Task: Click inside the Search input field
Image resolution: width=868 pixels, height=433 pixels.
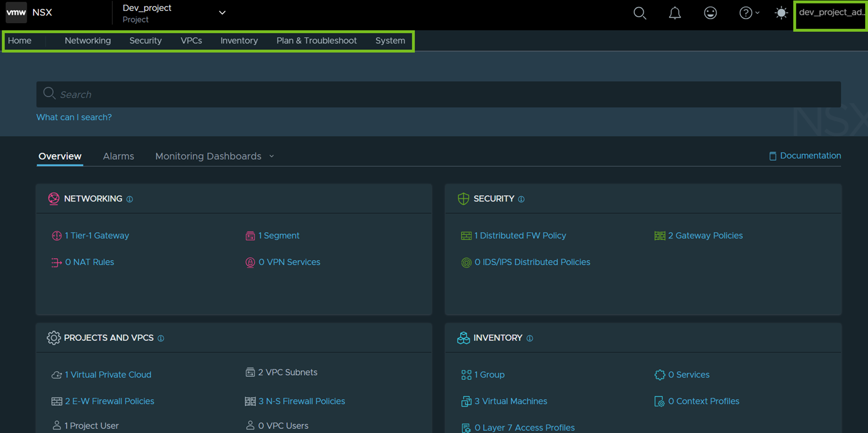Action: 439,94
